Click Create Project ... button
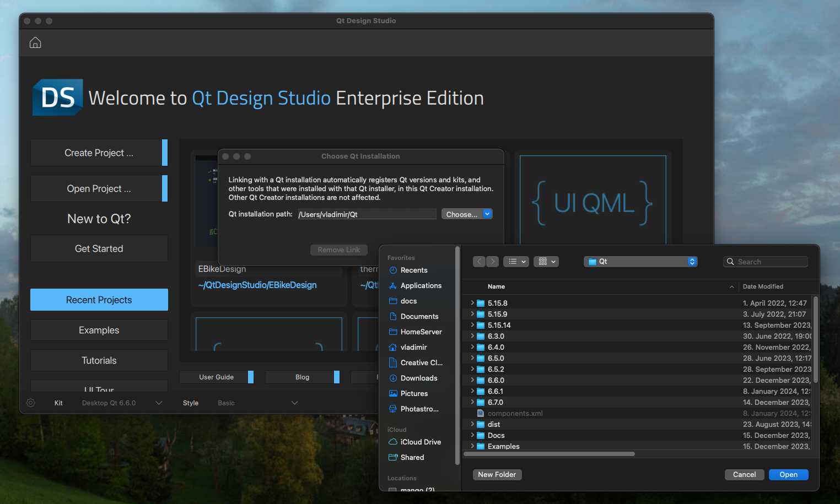The width and height of the screenshot is (840, 504). tap(99, 153)
